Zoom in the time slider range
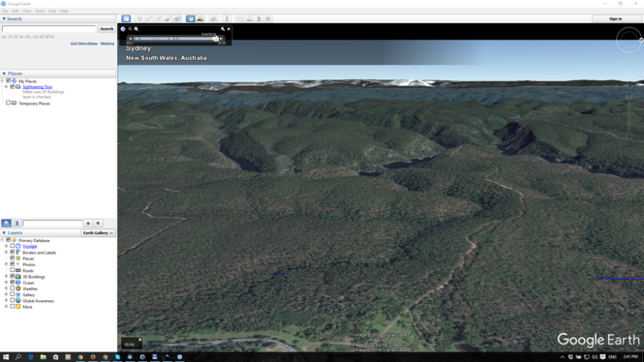This screenshot has height=362, width=644. point(137,29)
